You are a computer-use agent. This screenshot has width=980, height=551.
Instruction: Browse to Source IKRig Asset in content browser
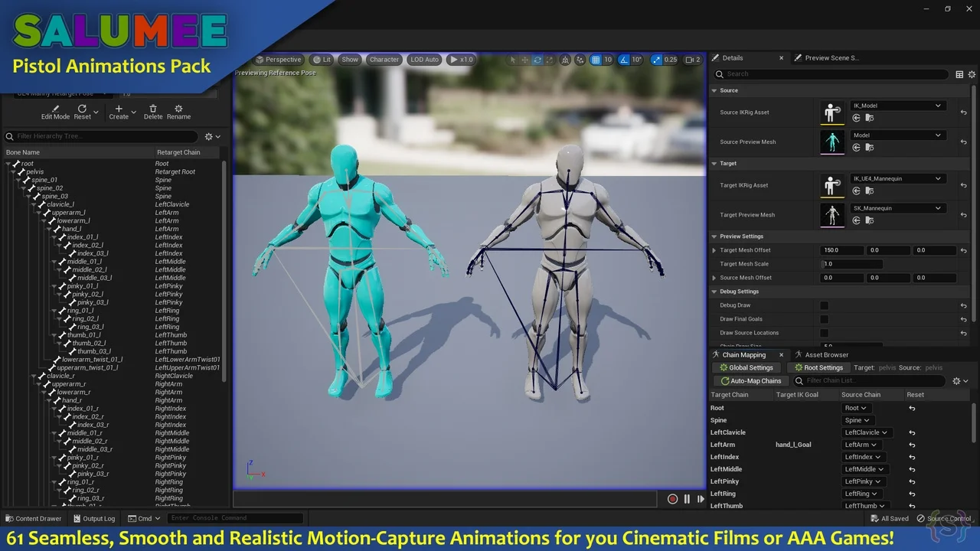[869, 119]
